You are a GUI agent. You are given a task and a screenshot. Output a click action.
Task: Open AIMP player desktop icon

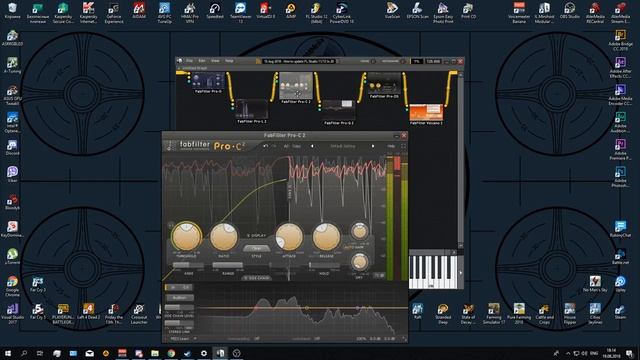point(291,11)
